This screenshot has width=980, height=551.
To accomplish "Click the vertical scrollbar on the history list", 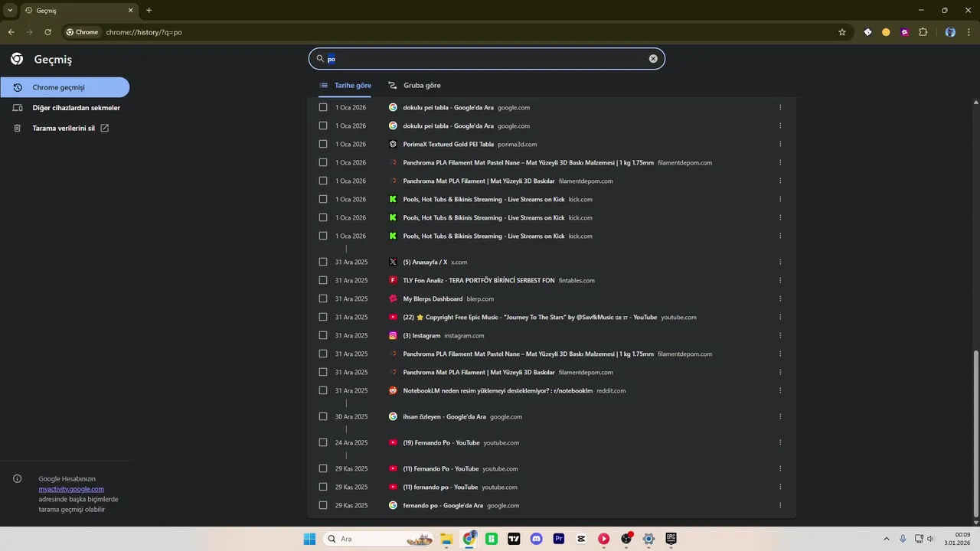I will (975, 434).
